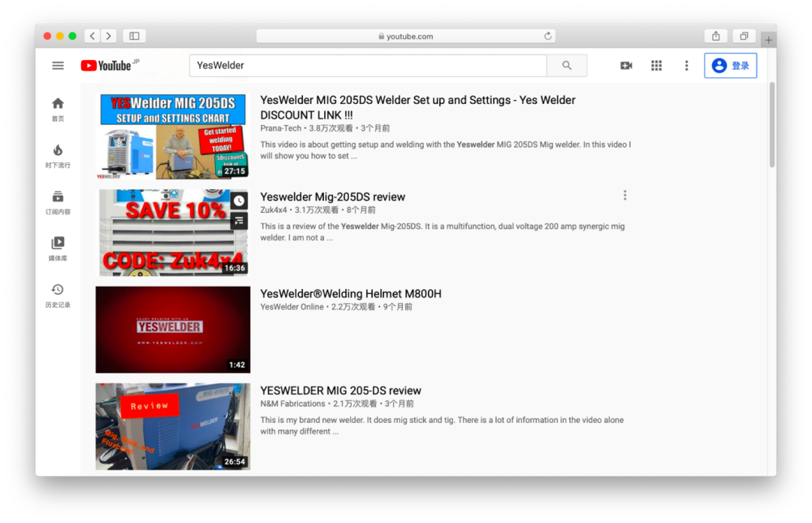812x523 pixels.
Task: Click the Safari forward arrow
Action: pyautogui.click(x=109, y=36)
